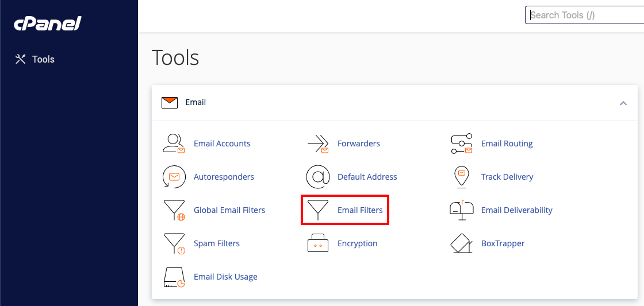This screenshot has width=644, height=306.
Task: Collapse the Email section with chevron
Action: [x=623, y=103]
